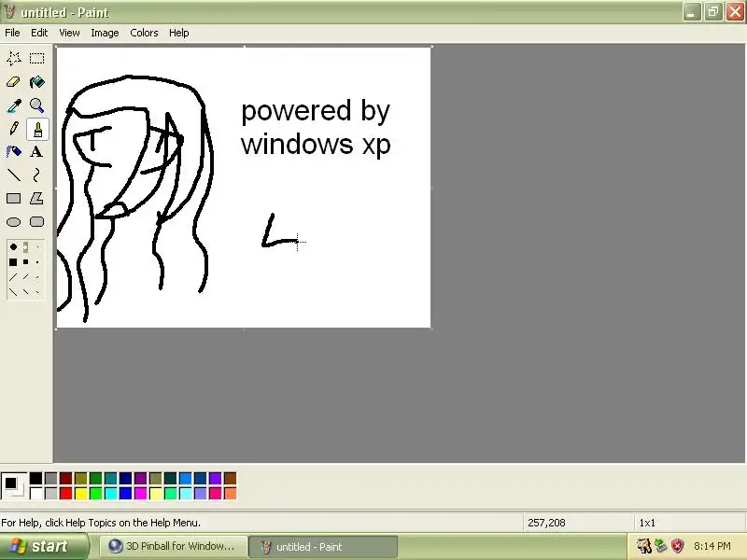747x560 pixels.
Task: Choose the brown palette color
Action: (x=230, y=478)
